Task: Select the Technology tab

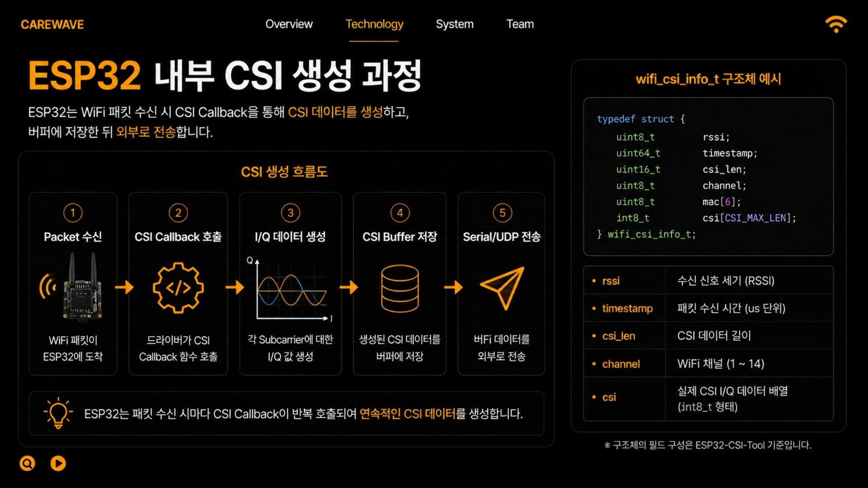Action: coord(374,24)
